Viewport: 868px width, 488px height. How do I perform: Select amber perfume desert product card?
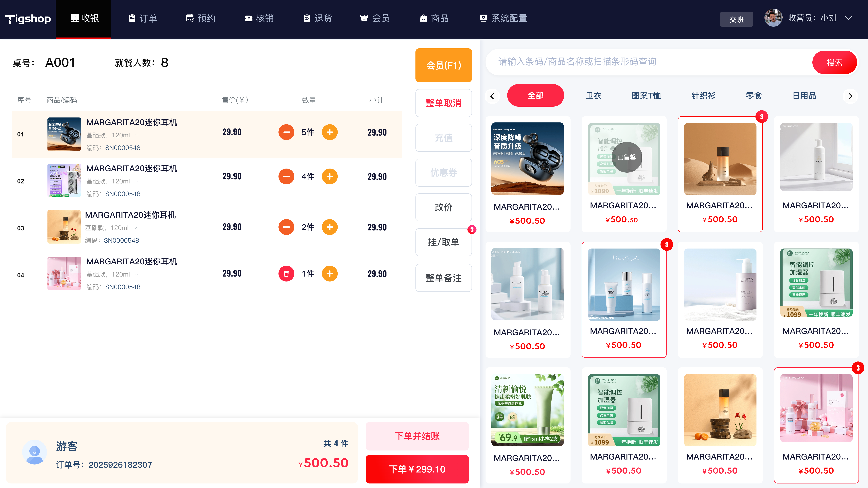[720, 174]
